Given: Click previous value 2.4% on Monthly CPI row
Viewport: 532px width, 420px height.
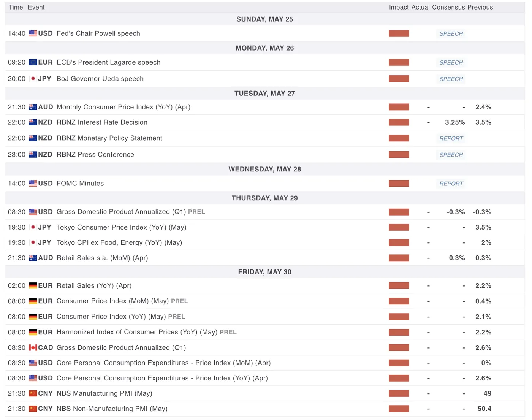Looking at the screenshot, I should coord(483,107).
